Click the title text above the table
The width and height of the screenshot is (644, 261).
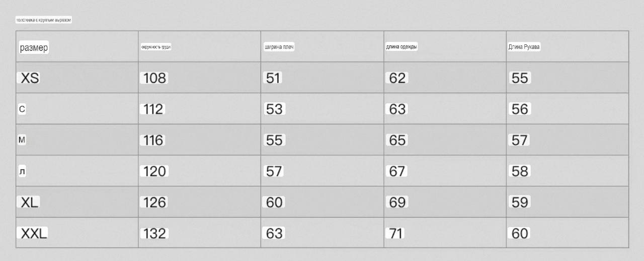coord(44,20)
